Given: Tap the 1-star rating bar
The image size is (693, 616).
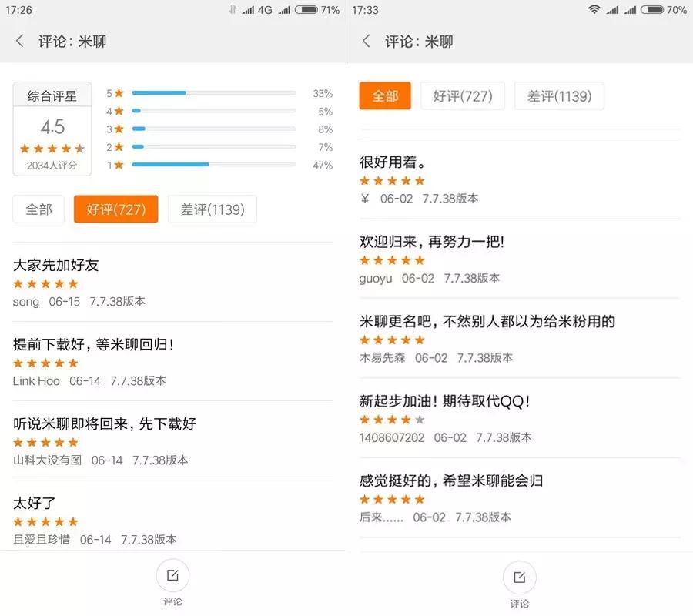Looking at the screenshot, I should point(213,164).
